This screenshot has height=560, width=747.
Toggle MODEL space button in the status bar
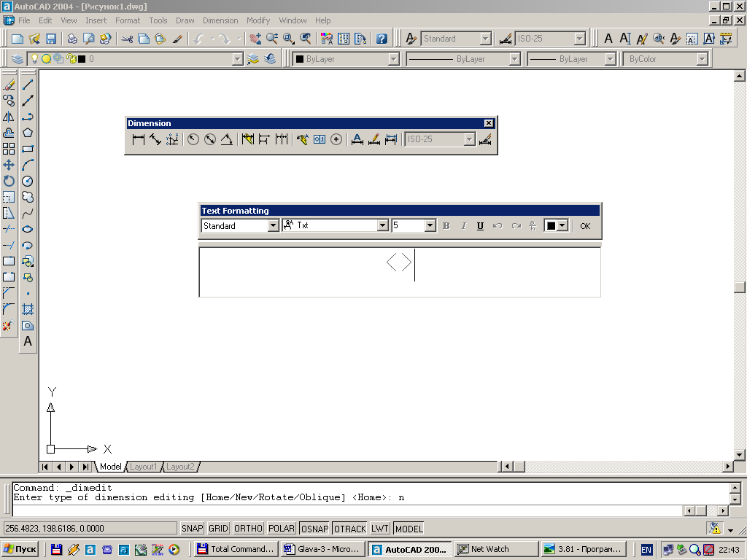(409, 529)
